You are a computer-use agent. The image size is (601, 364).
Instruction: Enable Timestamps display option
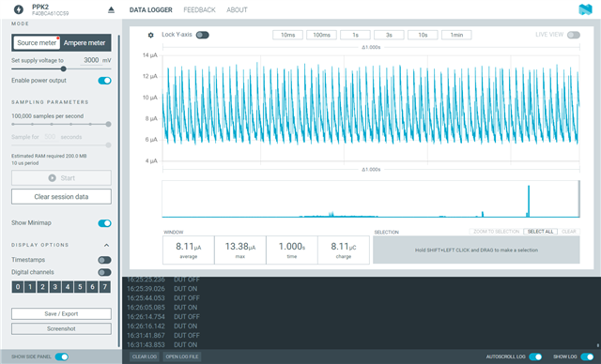(x=104, y=260)
